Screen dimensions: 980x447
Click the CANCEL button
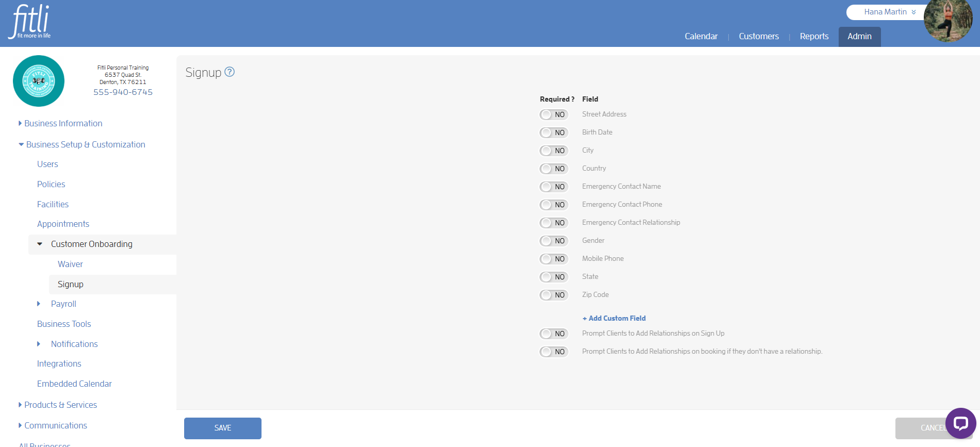[934, 428]
